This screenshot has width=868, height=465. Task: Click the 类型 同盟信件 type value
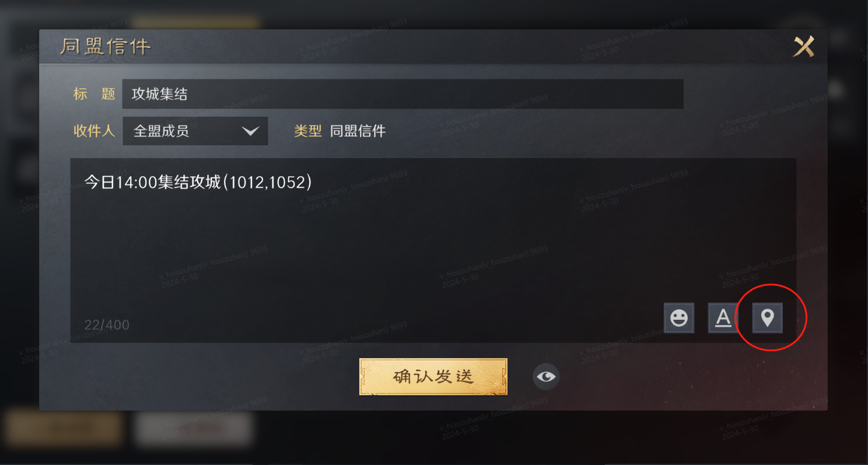pos(358,131)
